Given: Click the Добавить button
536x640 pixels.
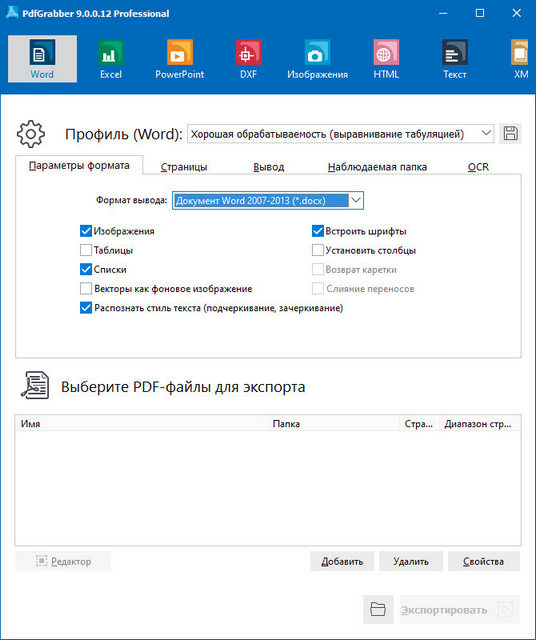Looking at the screenshot, I should [x=342, y=562].
